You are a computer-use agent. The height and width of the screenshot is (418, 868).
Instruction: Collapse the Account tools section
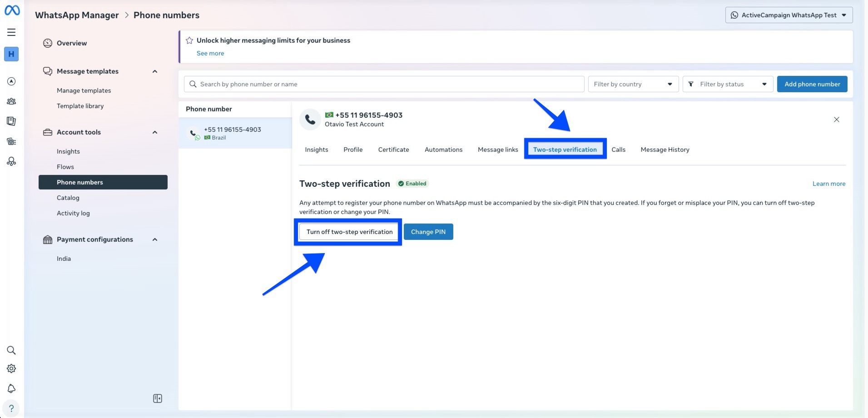point(155,132)
